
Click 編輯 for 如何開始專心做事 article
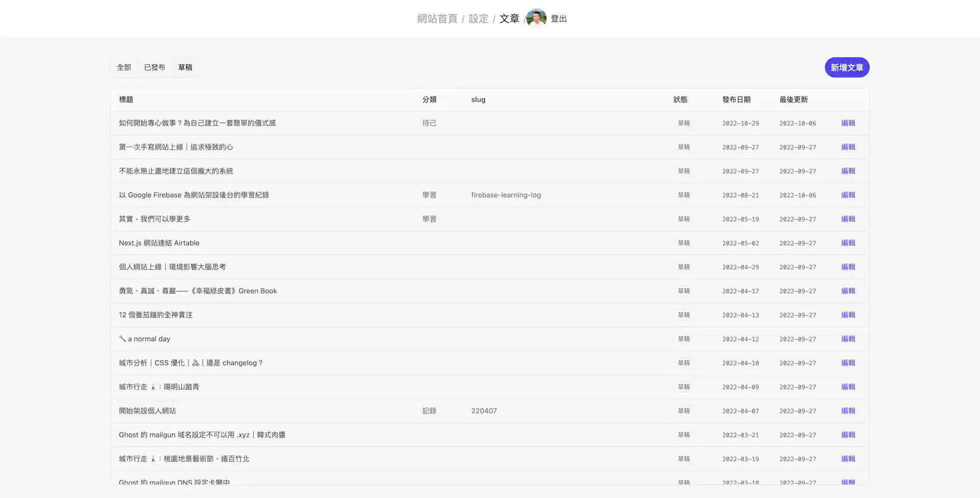click(x=848, y=123)
